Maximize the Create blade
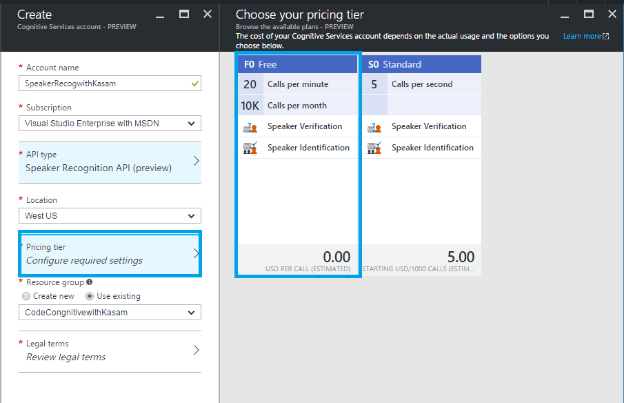The height and width of the screenshot is (403, 624). pos(184,14)
